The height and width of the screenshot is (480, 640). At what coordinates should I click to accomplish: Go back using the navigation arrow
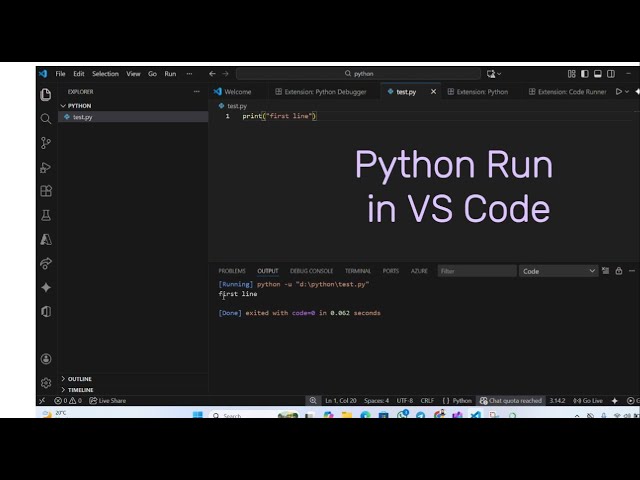point(212,73)
